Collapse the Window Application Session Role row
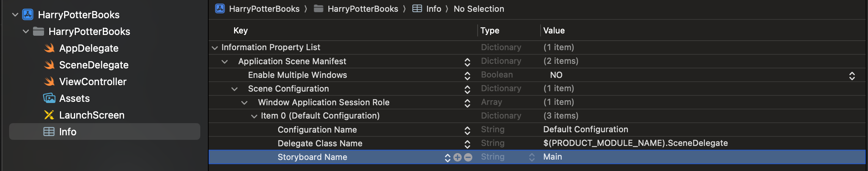868x171 pixels. click(244, 102)
